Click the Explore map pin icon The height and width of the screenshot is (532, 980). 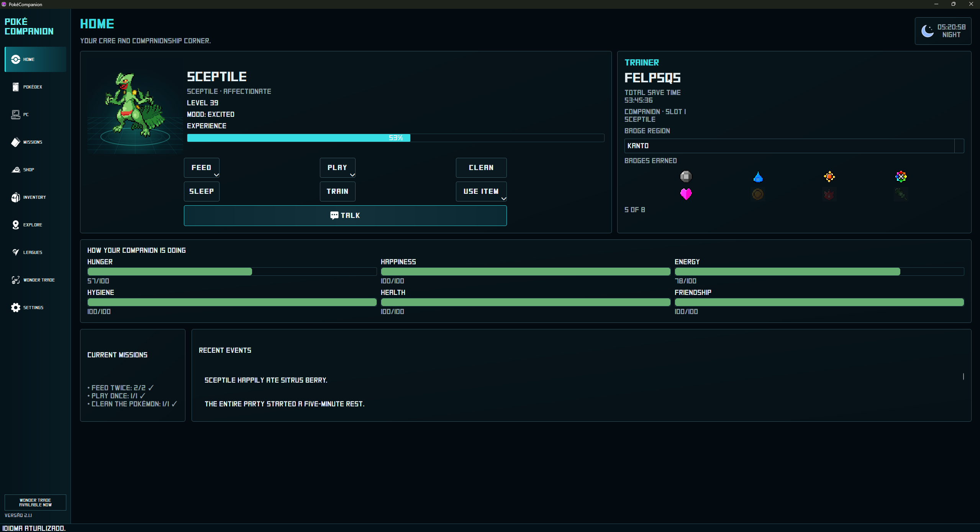tap(16, 225)
